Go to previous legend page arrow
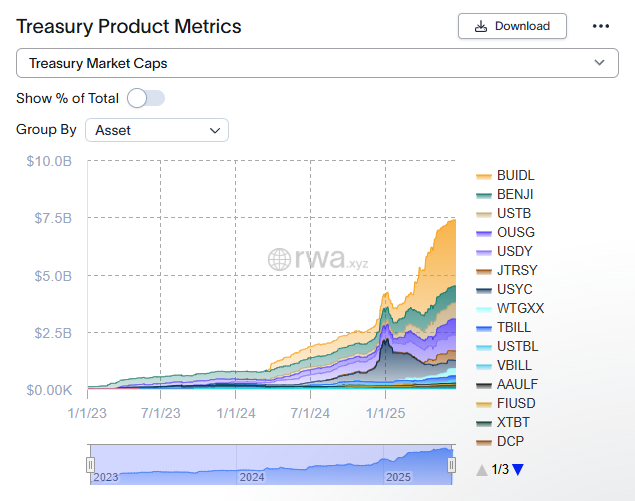635x501 pixels. (482, 469)
